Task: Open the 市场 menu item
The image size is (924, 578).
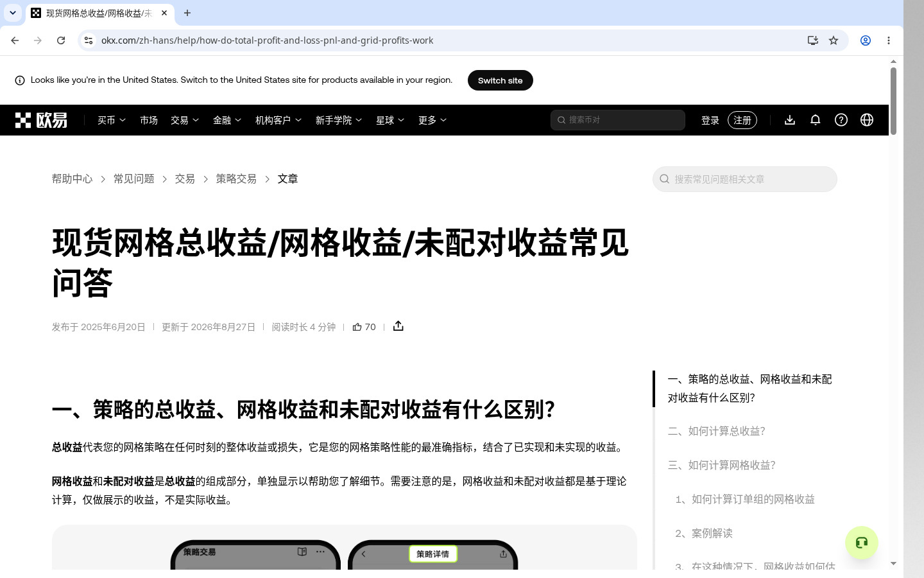Action: click(x=149, y=120)
